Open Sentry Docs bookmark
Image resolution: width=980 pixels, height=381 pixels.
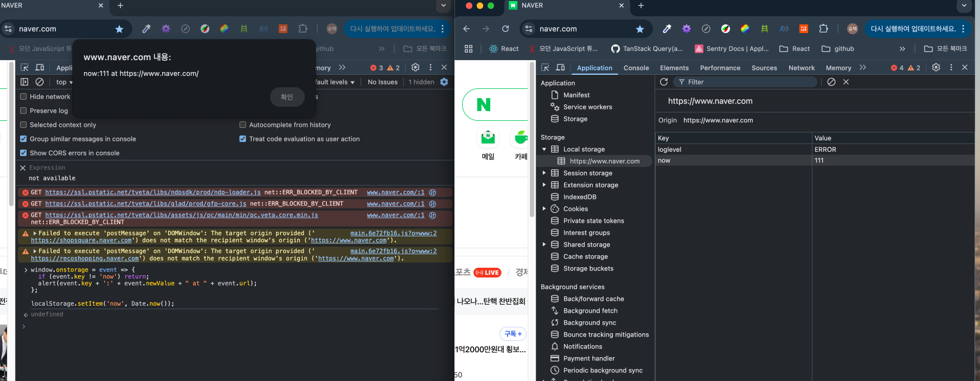tap(732, 49)
